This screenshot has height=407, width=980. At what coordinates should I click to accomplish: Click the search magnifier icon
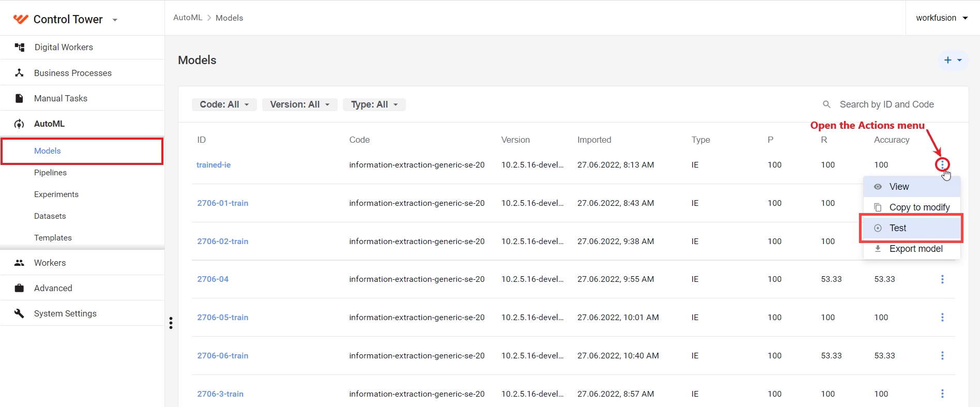pos(826,104)
